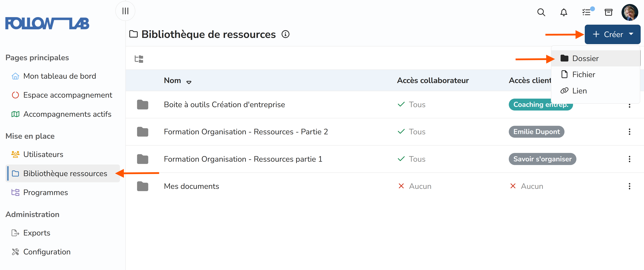
Task: Sort by Nom column arrow
Action: click(189, 82)
